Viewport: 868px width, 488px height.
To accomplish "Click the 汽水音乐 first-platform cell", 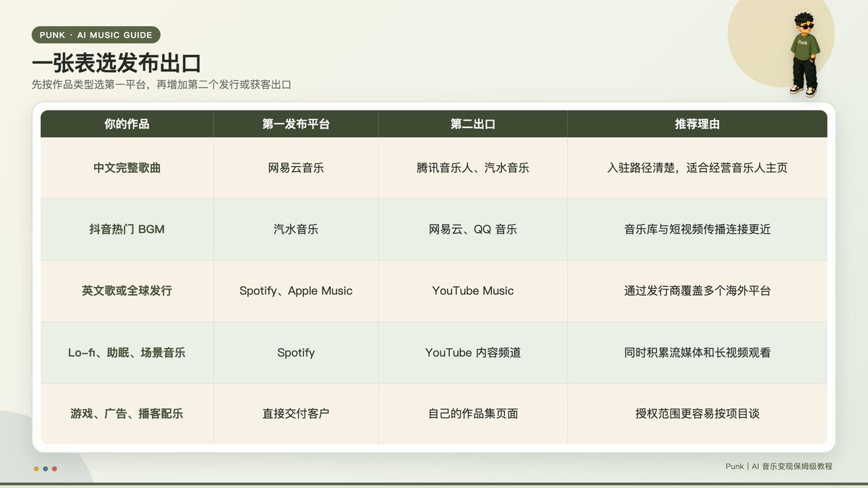I will coord(296,229).
